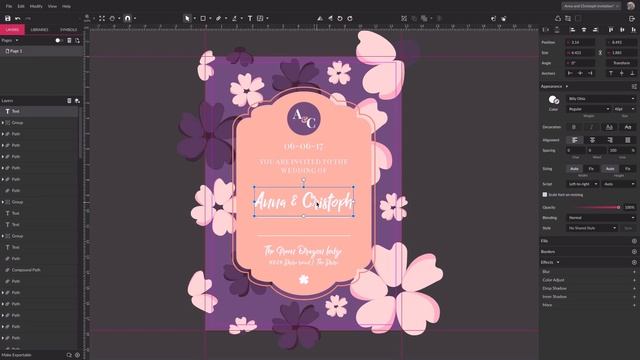Toggle Bold text decoration
This screenshot has height=360, width=640.
click(x=574, y=127)
